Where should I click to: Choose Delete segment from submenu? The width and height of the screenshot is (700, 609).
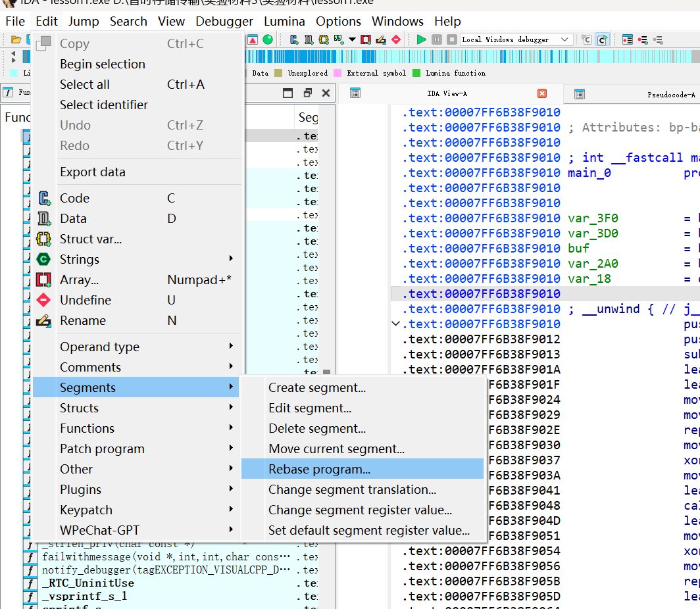362,428
